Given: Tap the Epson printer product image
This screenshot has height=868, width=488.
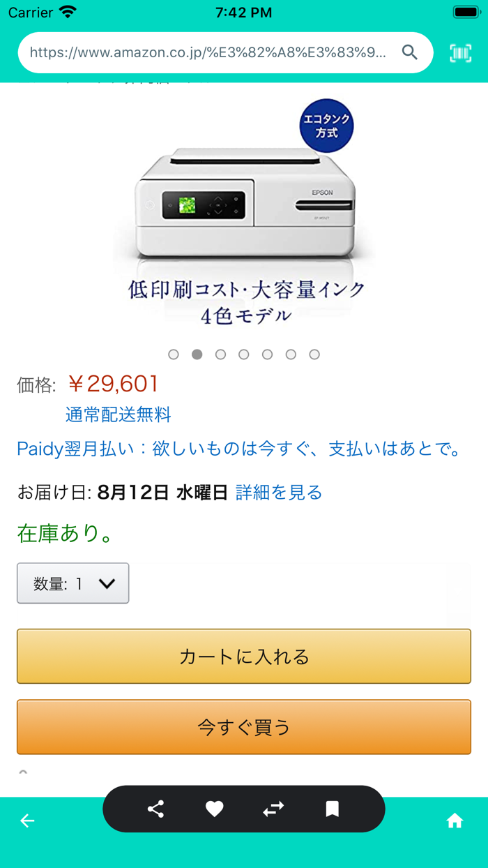Looking at the screenshot, I should pyautogui.click(x=244, y=209).
